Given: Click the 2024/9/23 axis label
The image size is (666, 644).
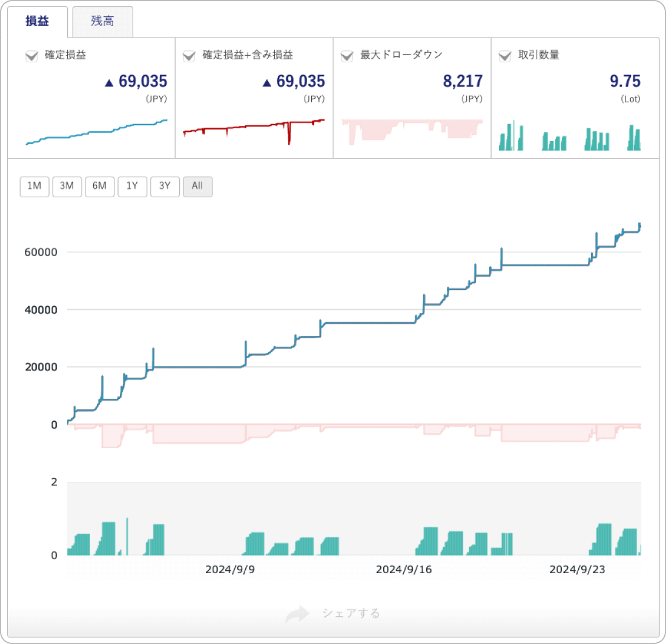Looking at the screenshot, I should click(x=577, y=570).
